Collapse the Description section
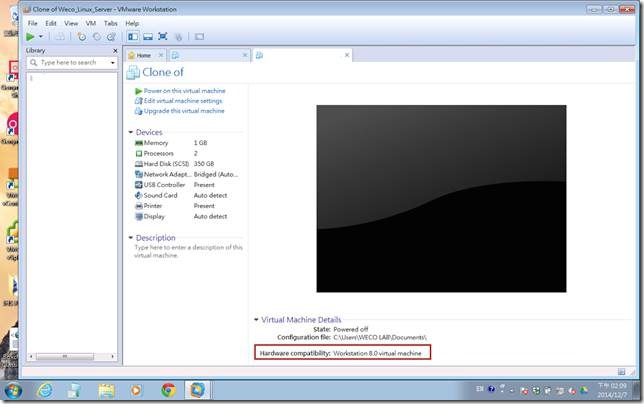 131,238
